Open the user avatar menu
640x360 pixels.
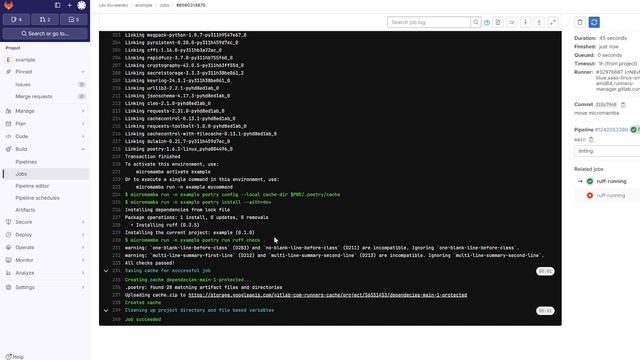(82, 5)
